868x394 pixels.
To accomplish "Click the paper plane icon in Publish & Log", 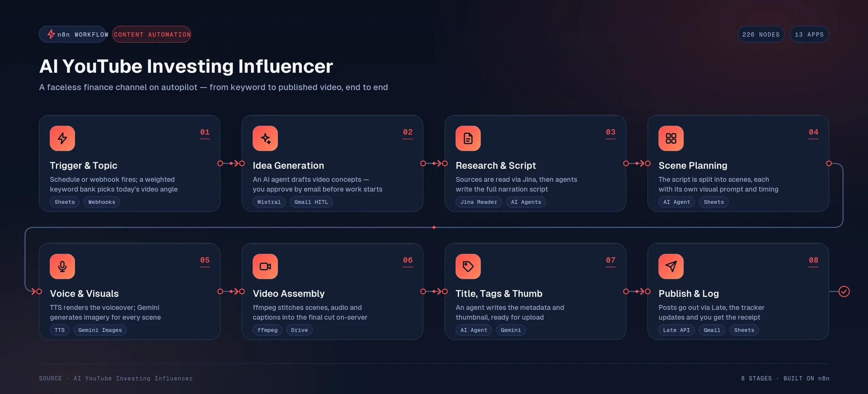I will coord(671,266).
